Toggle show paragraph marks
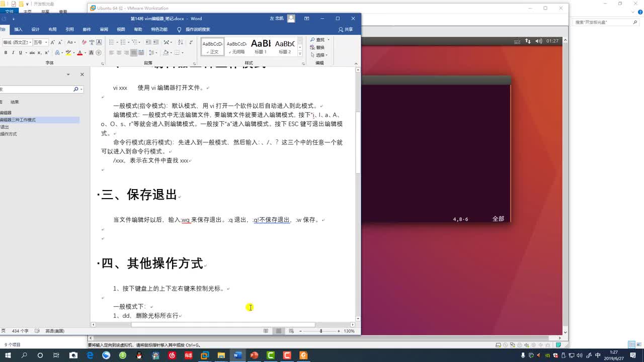644x362 pixels. tap(191, 42)
